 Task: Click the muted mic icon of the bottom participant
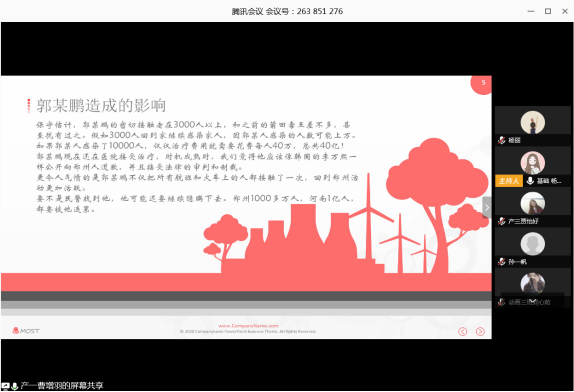click(x=502, y=302)
